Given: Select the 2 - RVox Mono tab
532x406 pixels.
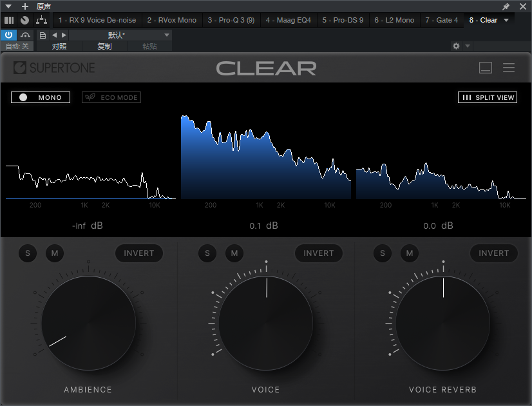Looking at the screenshot, I should click(172, 20).
